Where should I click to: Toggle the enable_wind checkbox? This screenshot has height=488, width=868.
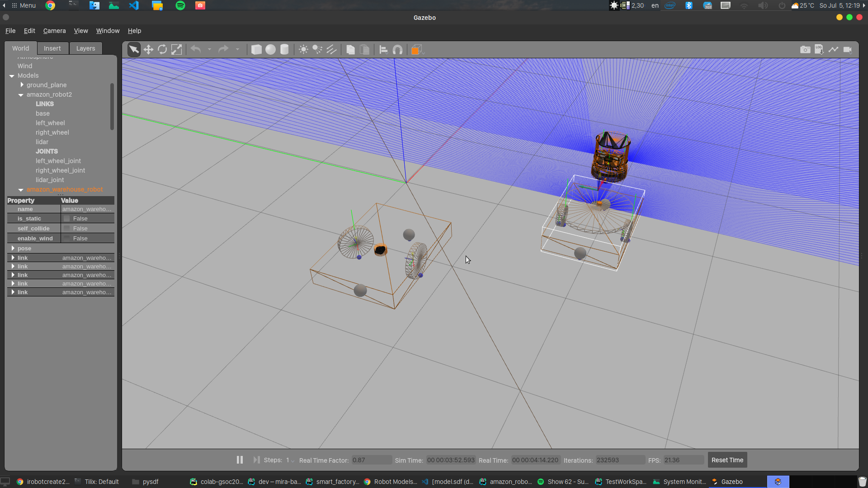[67, 239]
